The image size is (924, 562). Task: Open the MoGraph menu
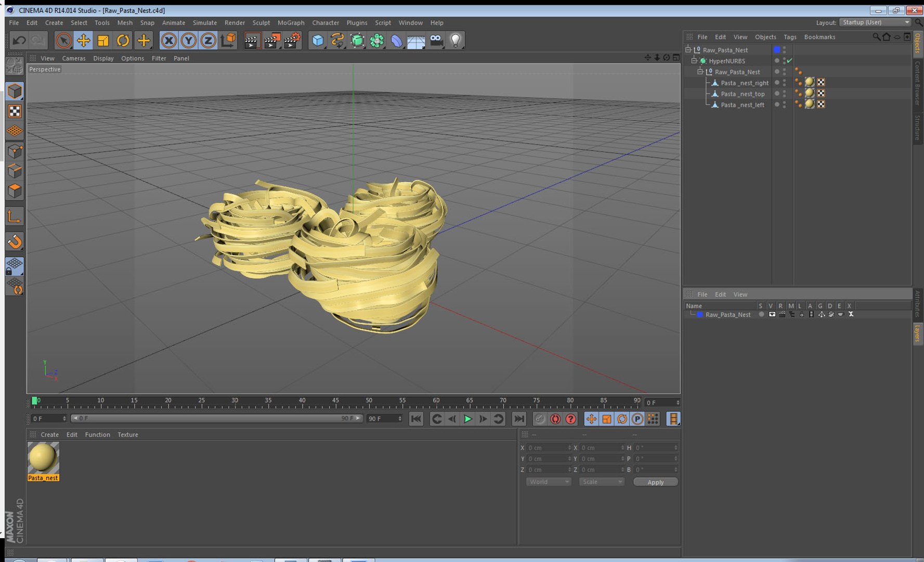pos(291,23)
